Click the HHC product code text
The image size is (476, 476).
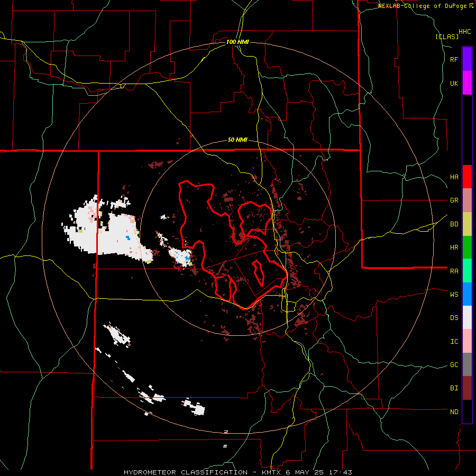click(465, 32)
